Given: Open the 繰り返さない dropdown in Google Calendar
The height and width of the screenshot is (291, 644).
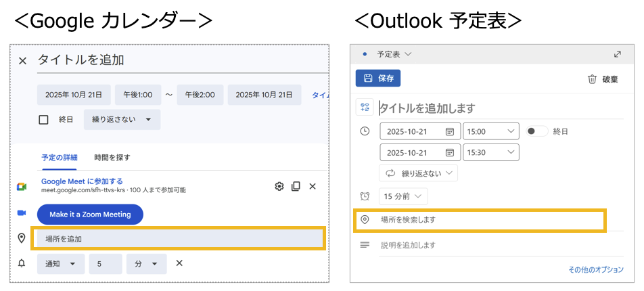Looking at the screenshot, I should (x=122, y=120).
